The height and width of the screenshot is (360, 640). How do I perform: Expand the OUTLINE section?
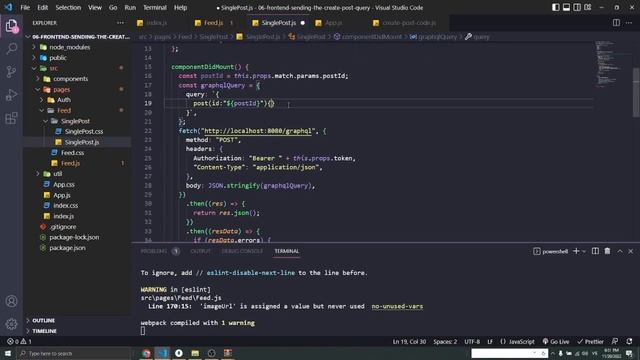(x=44, y=321)
